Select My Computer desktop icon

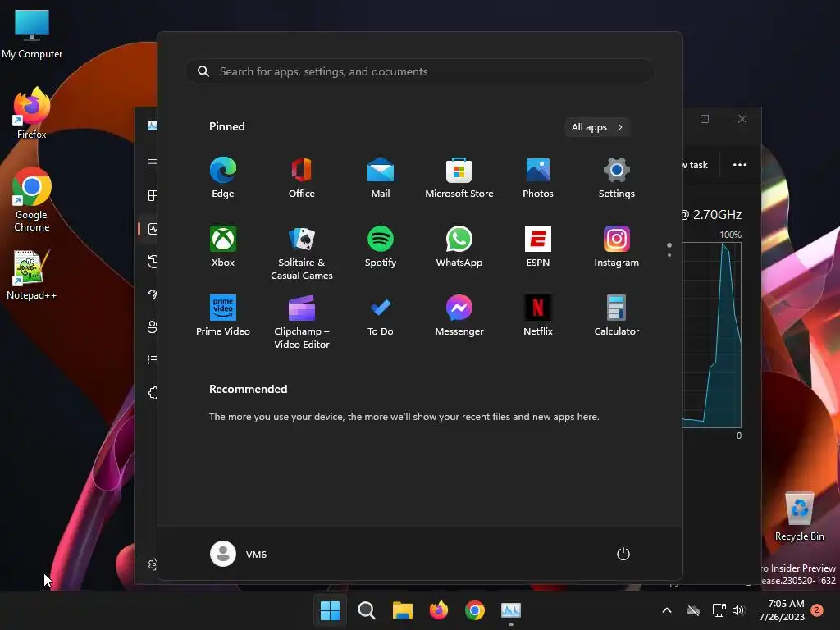pyautogui.click(x=32, y=34)
